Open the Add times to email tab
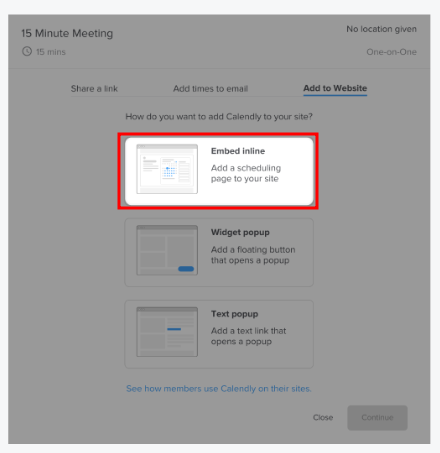The height and width of the screenshot is (453, 440). [x=210, y=89]
